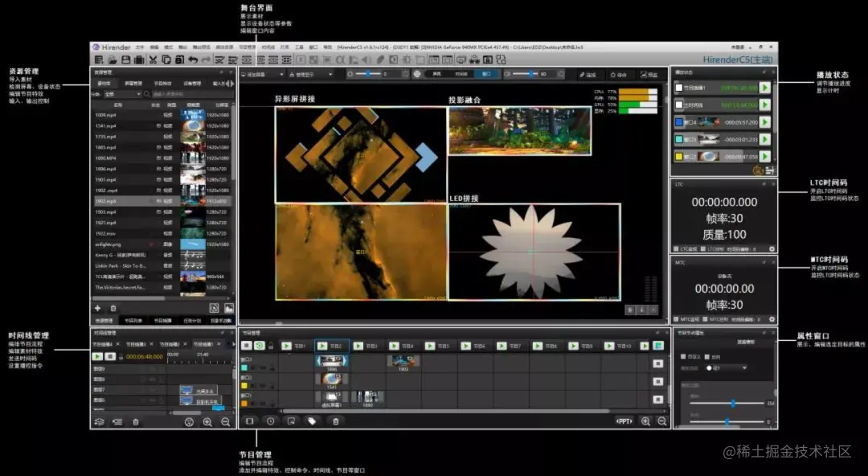Click the film-frame icon in program management footer
The width and height of the screenshot is (868, 476).
pyautogui.click(x=250, y=421)
